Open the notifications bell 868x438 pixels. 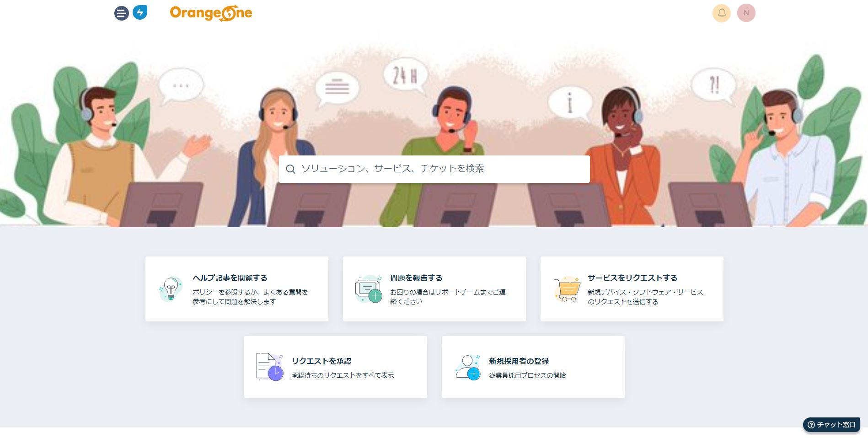click(x=722, y=13)
